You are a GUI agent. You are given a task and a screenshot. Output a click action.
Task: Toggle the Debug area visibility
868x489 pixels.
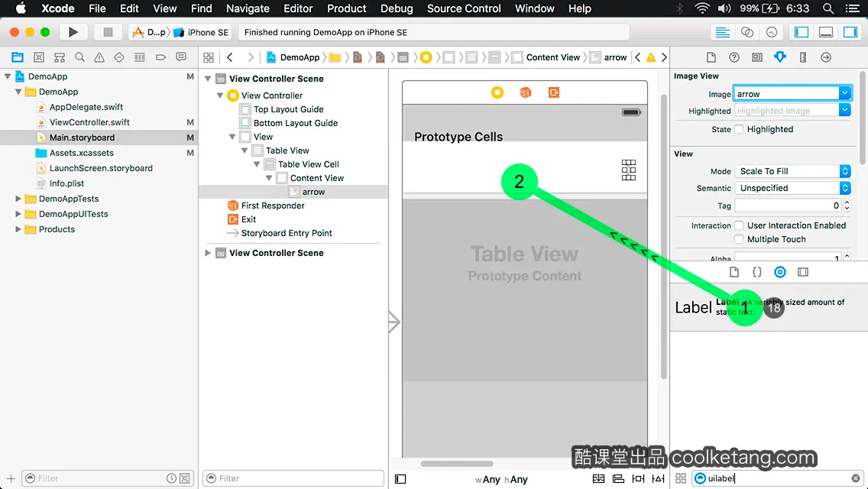tap(825, 32)
